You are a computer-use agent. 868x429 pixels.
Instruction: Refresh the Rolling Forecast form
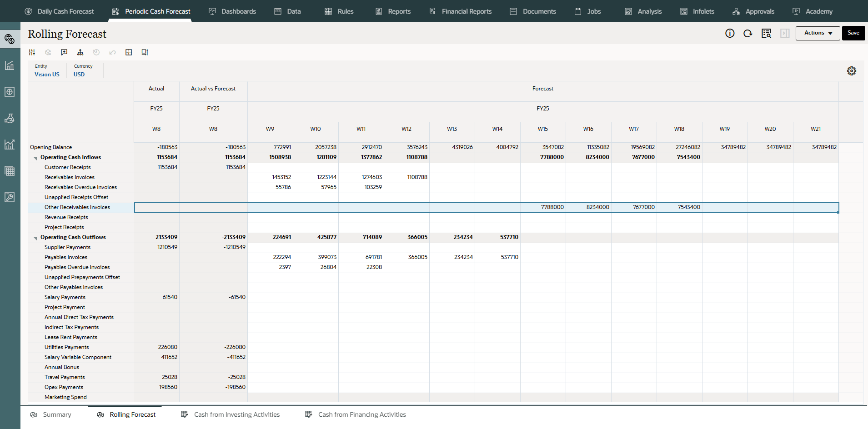[748, 33]
